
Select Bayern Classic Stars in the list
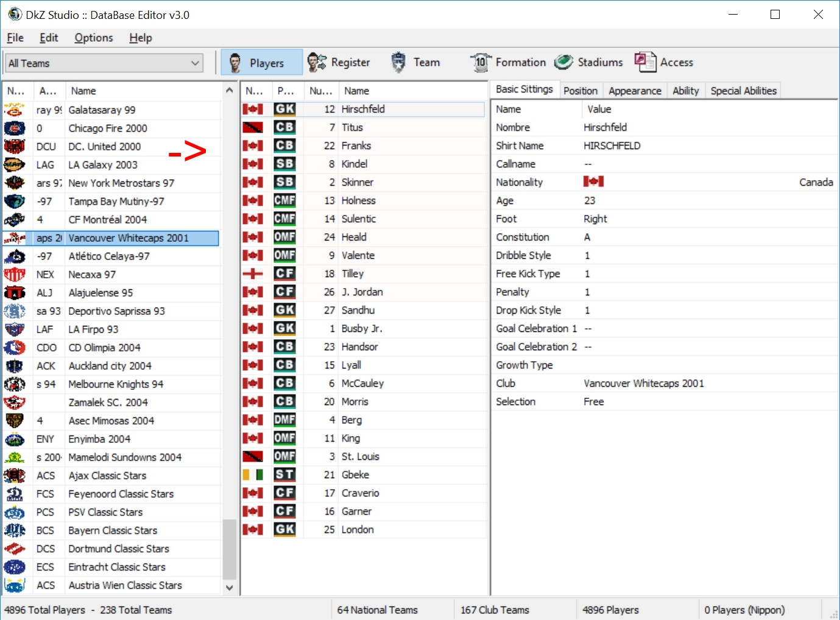tap(111, 530)
